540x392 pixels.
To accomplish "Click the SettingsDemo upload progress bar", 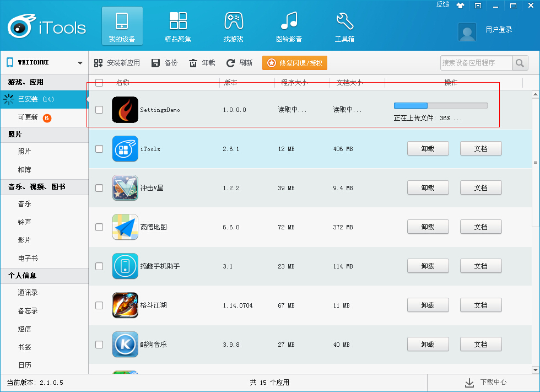I will pos(440,106).
